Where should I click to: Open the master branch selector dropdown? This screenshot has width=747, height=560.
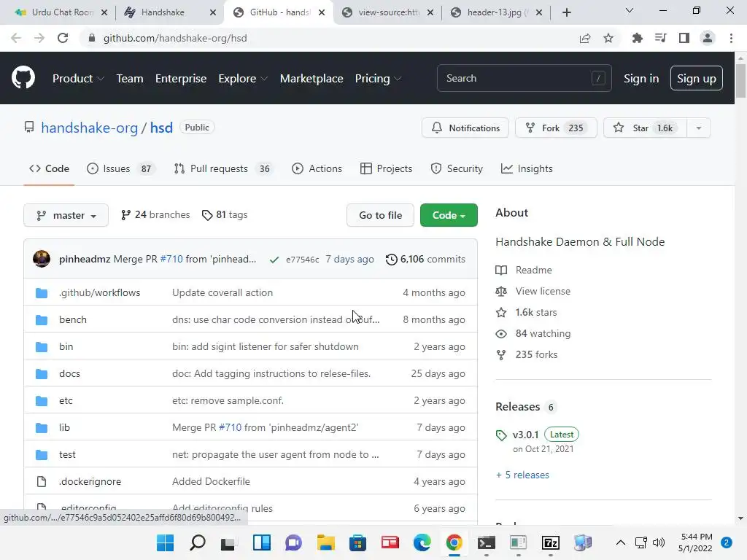tap(66, 215)
